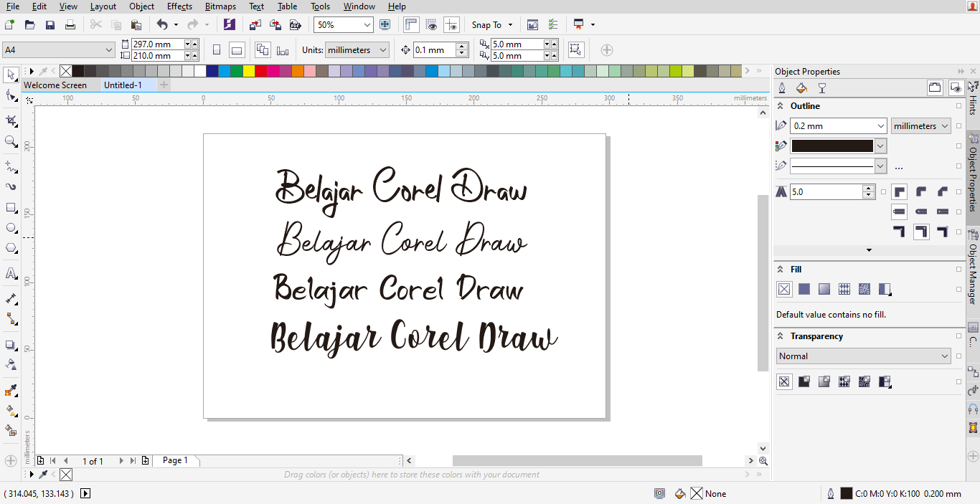Open the Bitmaps menu
This screenshot has height=504, width=980.
tap(220, 6)
